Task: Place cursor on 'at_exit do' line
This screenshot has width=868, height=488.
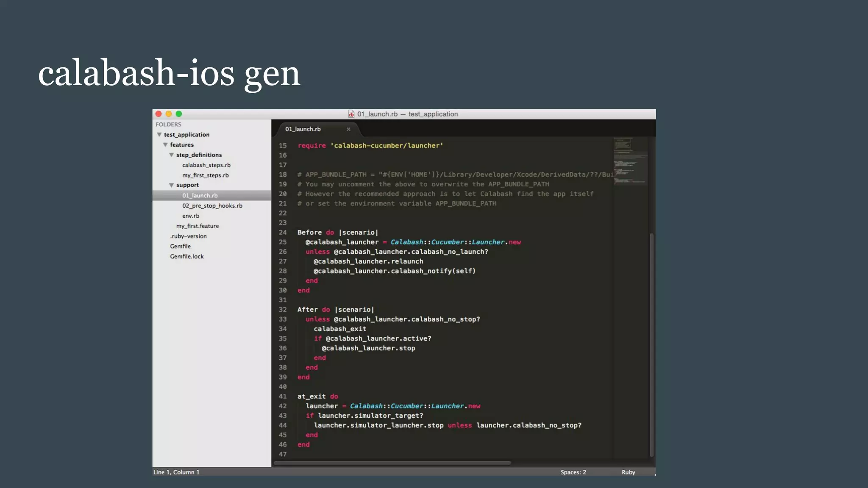Action: (x=318, y=396)
